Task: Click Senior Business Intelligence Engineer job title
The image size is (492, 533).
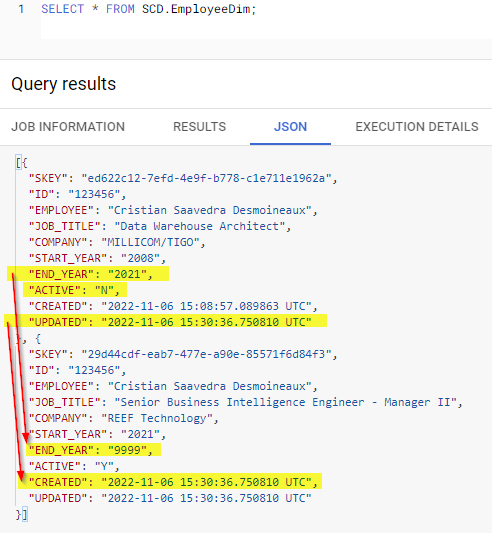Action: pyautogui.click(x=285, y=402)
